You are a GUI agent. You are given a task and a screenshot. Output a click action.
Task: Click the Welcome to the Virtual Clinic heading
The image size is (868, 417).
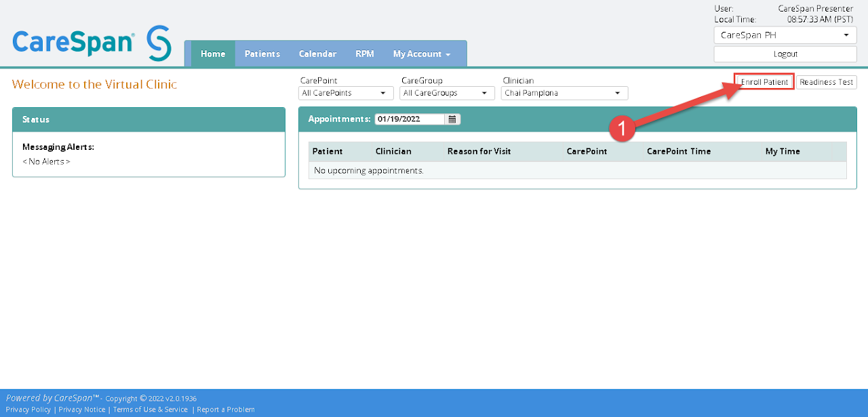[x=94, y=84]
